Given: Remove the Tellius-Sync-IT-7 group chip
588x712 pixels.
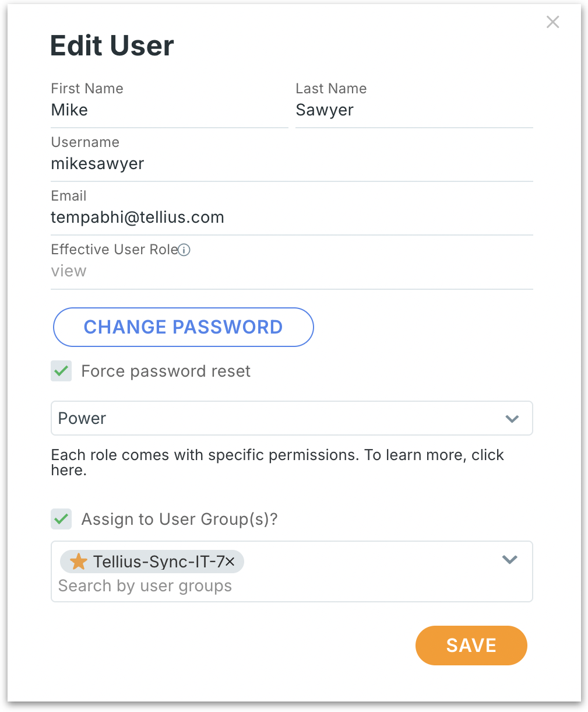Looking at the screenshot, I should coord(230,562).
